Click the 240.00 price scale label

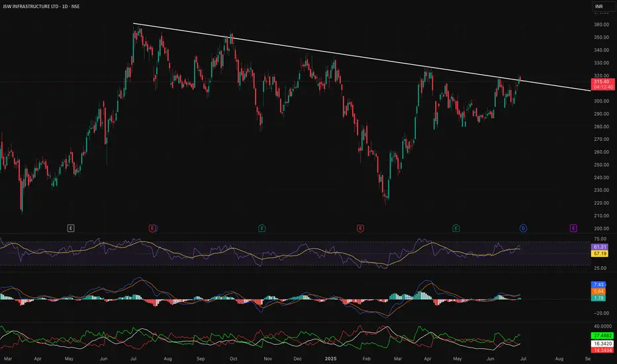coord(601,177)
